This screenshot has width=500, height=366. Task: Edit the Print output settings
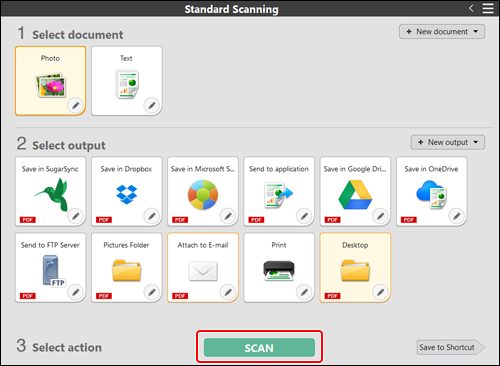click(x=304, y=292)
